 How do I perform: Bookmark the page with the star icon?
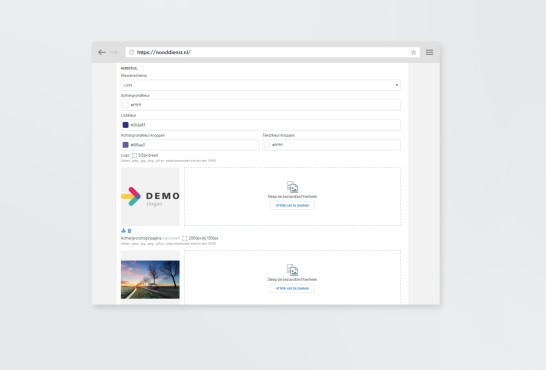pos(413,52)
